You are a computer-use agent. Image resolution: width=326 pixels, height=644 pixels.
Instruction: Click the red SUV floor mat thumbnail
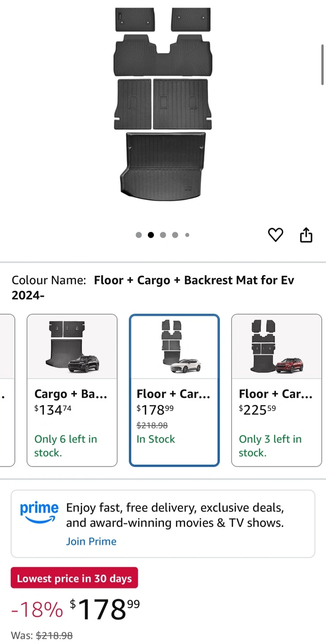(x=276, y=347)
